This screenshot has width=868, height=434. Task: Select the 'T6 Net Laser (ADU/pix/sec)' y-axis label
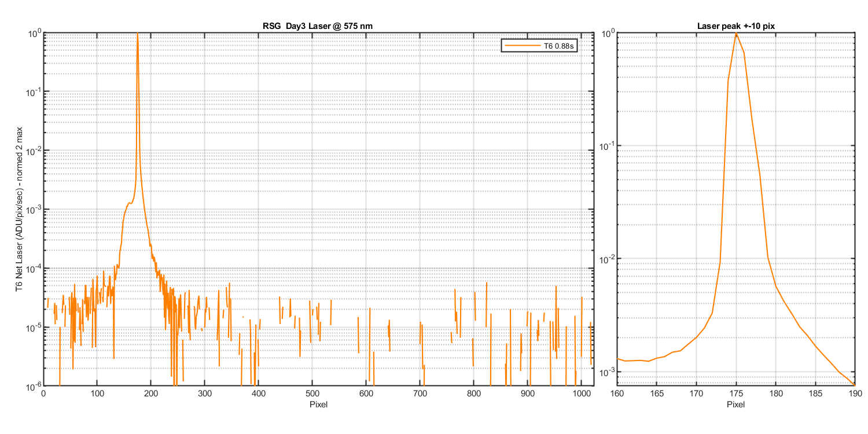(x=19, y=209)
